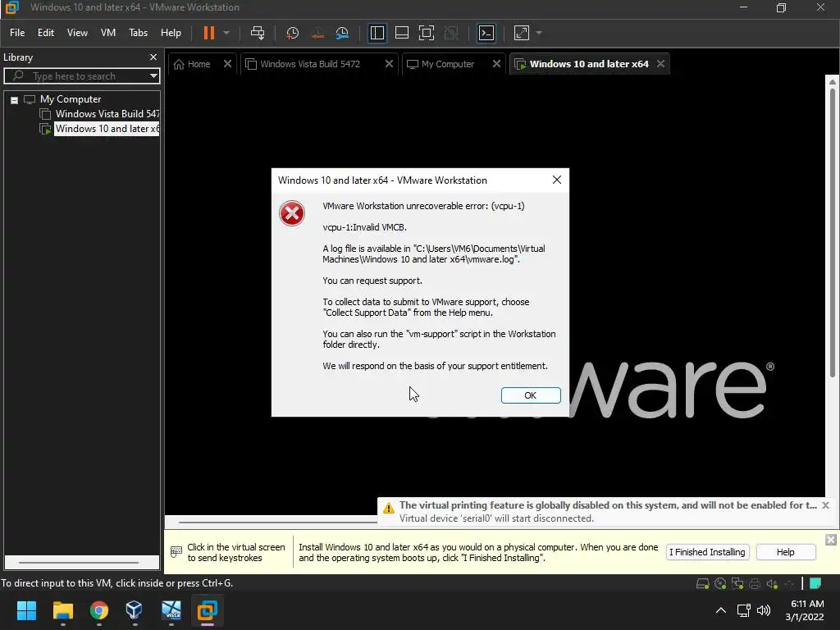This screenshot has width=840, height=630.
Task: Click USB controller device status icon
Action: [789, 583]
